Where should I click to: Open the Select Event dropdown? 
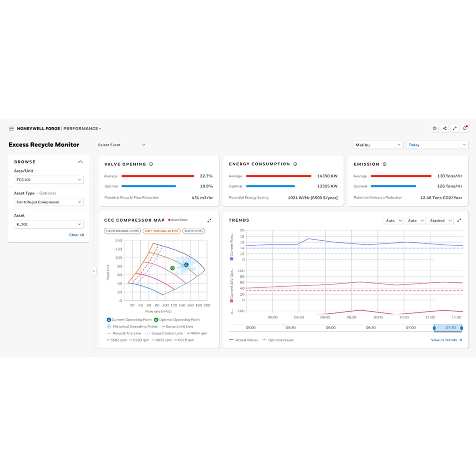click(121, 145)
